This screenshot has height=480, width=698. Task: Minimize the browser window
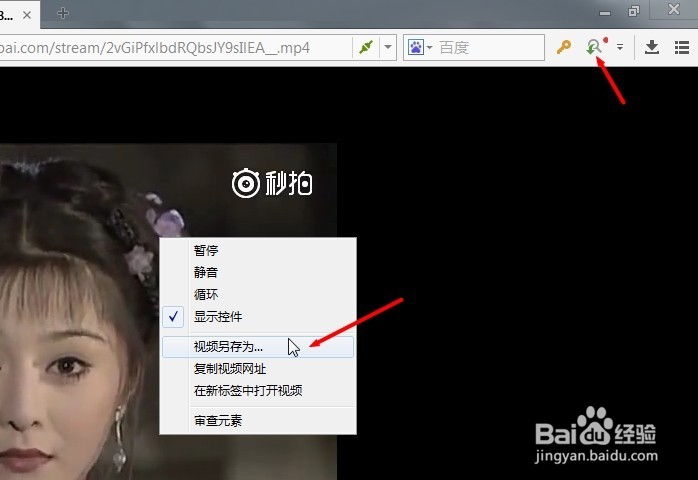605,12
